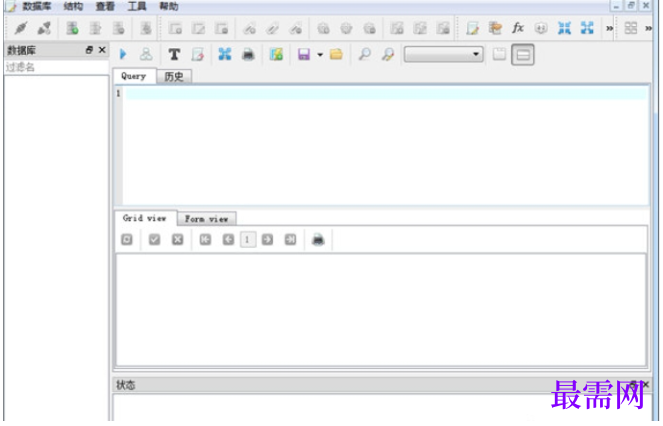This screenshot has width=663, height=426.
Task: Open the fx SQL function editor
Action: (x=518, y=28)
